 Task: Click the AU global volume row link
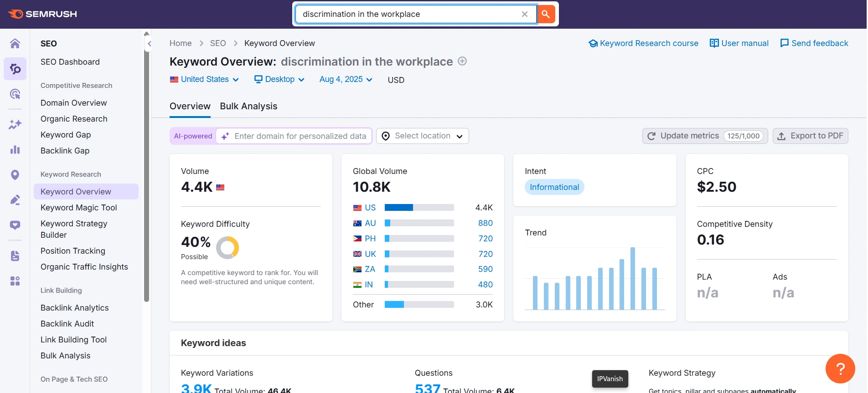click(370, 223)
